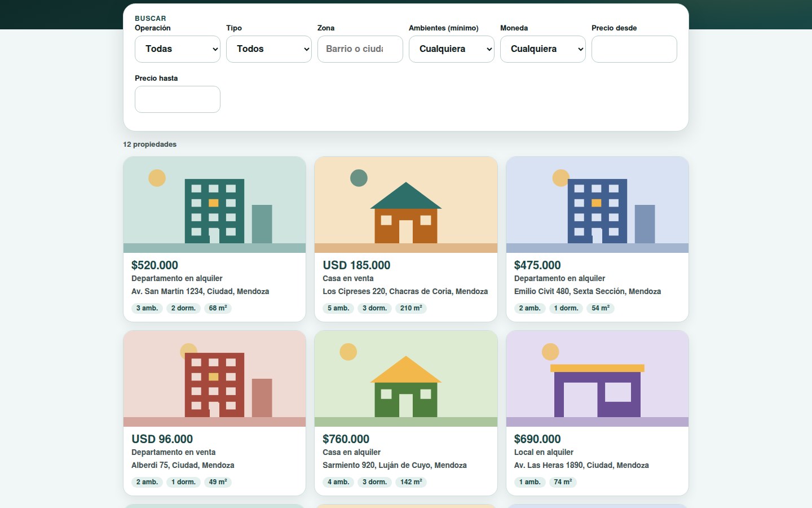Open listing at Emilio Civit 480
The height and width of the screenshot is (508, 812).
(588, 291)
